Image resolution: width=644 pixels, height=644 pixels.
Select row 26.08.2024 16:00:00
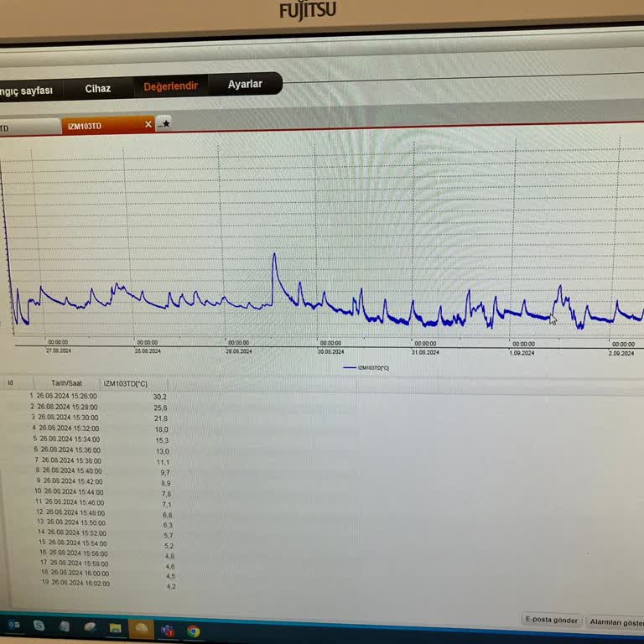tap(110, 574)
